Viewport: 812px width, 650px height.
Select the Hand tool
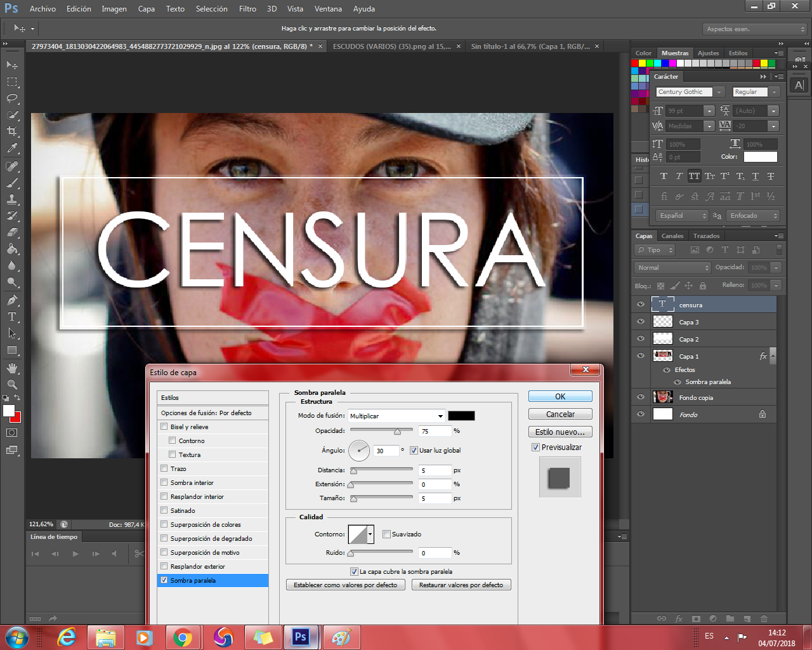pos(12,368)
